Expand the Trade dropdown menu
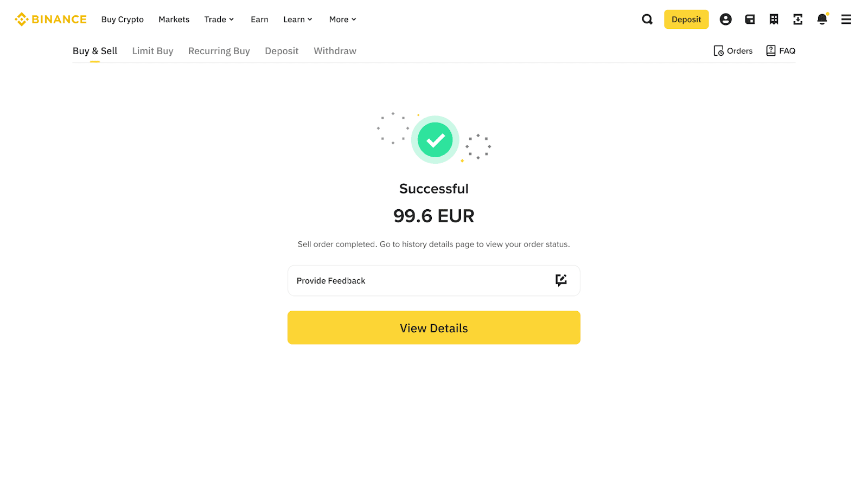868x489 pixels. (219, 20)
